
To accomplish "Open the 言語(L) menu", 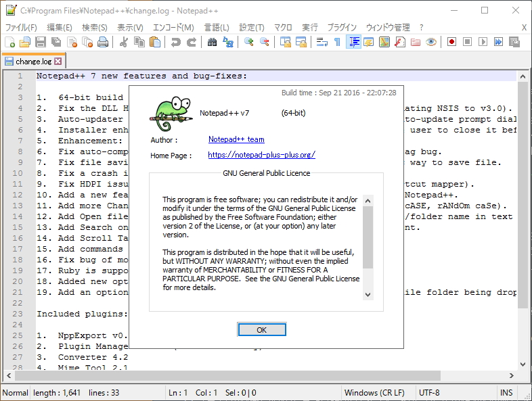I will click(217, 28).
